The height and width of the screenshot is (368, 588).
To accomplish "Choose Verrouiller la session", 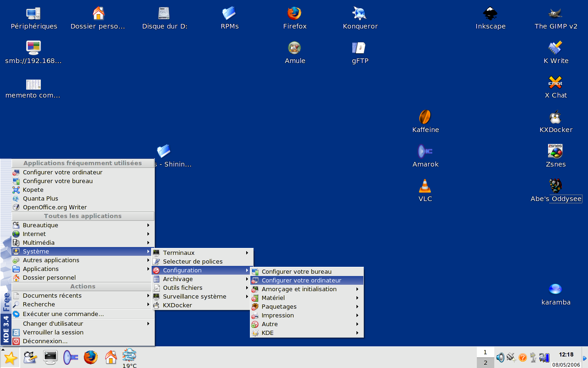I will [83, 333].
